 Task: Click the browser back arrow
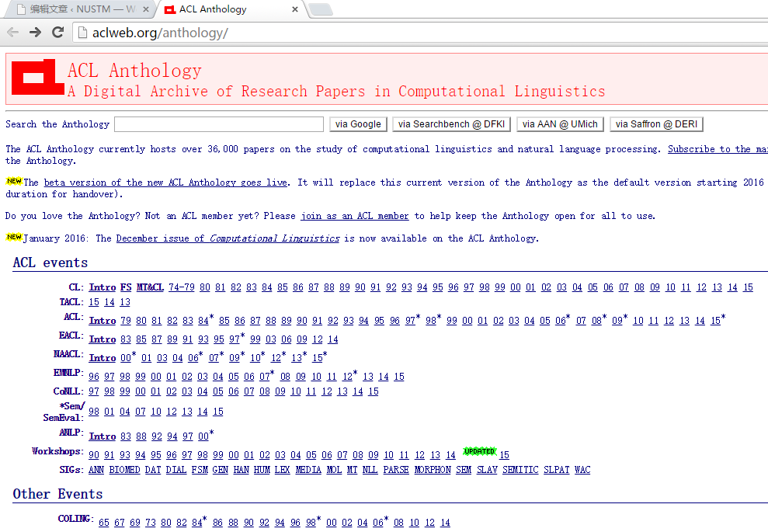[12, 33]
